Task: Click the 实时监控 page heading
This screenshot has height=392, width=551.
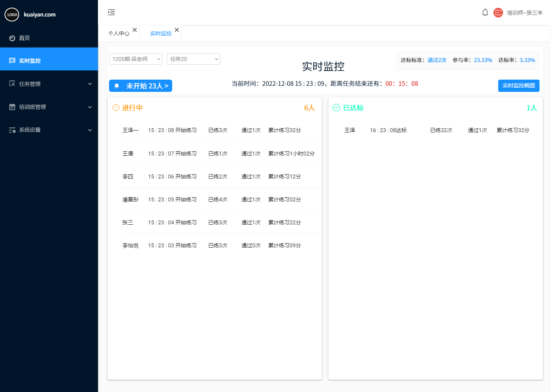Action: point(323,67)
